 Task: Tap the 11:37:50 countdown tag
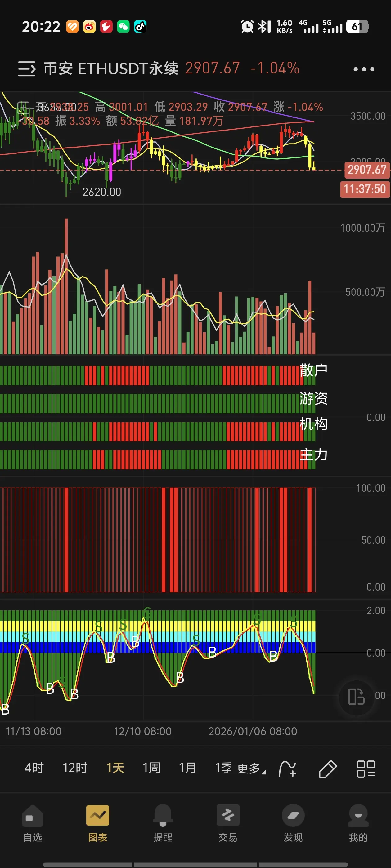pyautogui.click(x=365, y=189)
